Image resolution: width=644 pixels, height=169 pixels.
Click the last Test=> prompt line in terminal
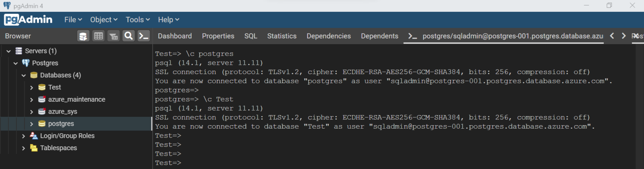point(168,163)
